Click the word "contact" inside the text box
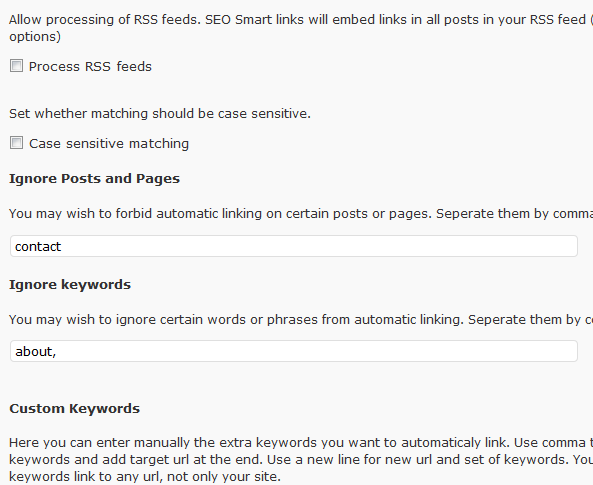Screen dimensions: 593x485 [x=38, y=247]
